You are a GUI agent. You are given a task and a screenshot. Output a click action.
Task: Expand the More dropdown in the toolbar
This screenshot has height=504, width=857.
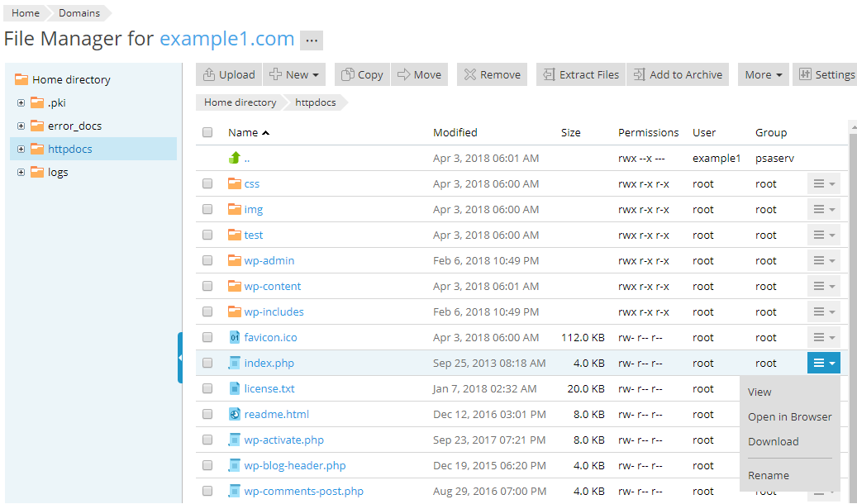coord(763,74)
